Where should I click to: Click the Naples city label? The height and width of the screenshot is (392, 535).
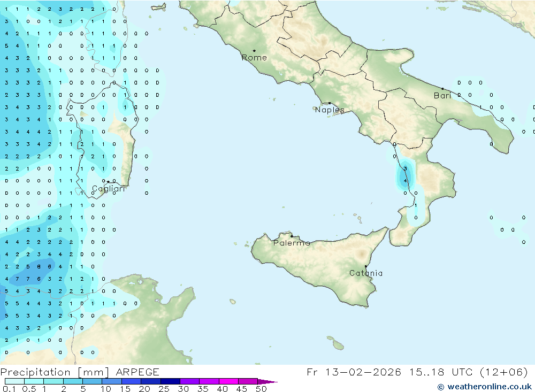point(330,110)
